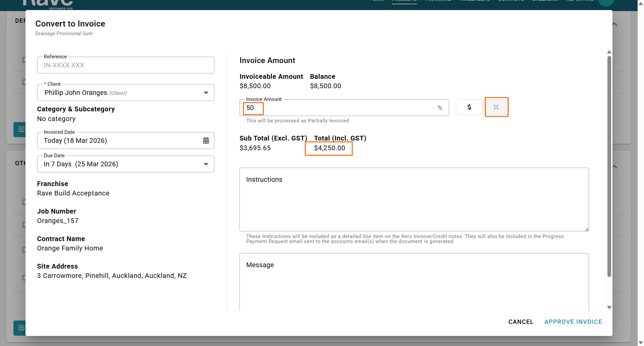Collapse the background section labelled DEF
The image size is (644, 346).
[615, 24]
